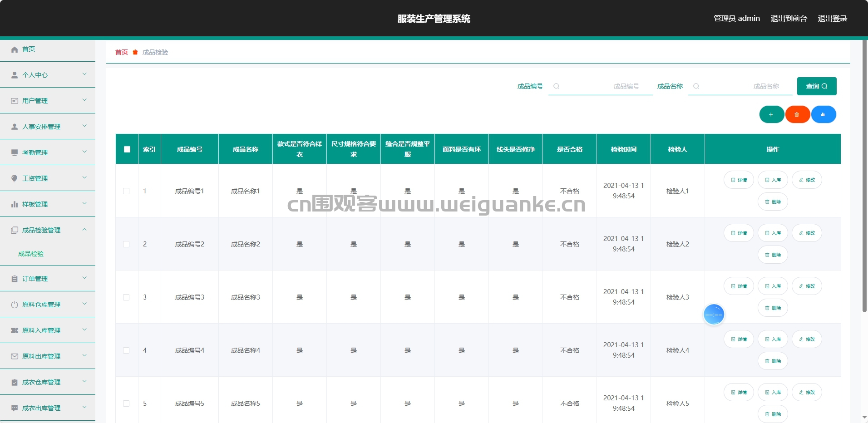Focus the 成品名称 search input
Screen dimensions: 868x423
[x=740, y=86]
